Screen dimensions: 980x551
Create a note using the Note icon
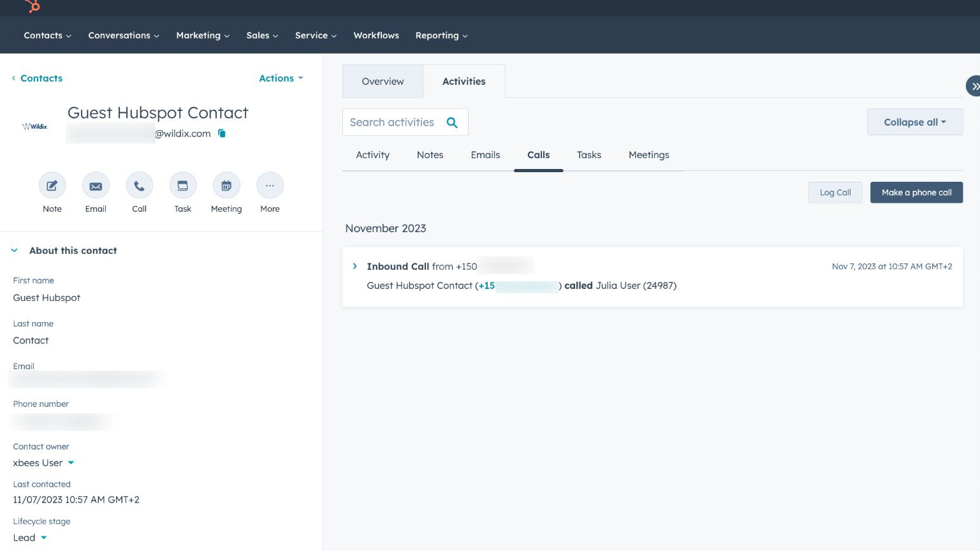[x=52, y=186]
